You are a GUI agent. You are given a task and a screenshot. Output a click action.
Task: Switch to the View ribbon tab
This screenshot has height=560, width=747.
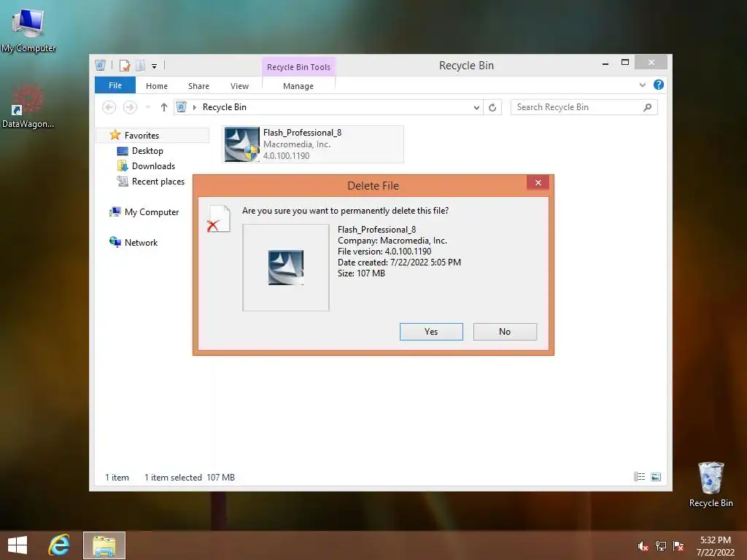point(239,86)
